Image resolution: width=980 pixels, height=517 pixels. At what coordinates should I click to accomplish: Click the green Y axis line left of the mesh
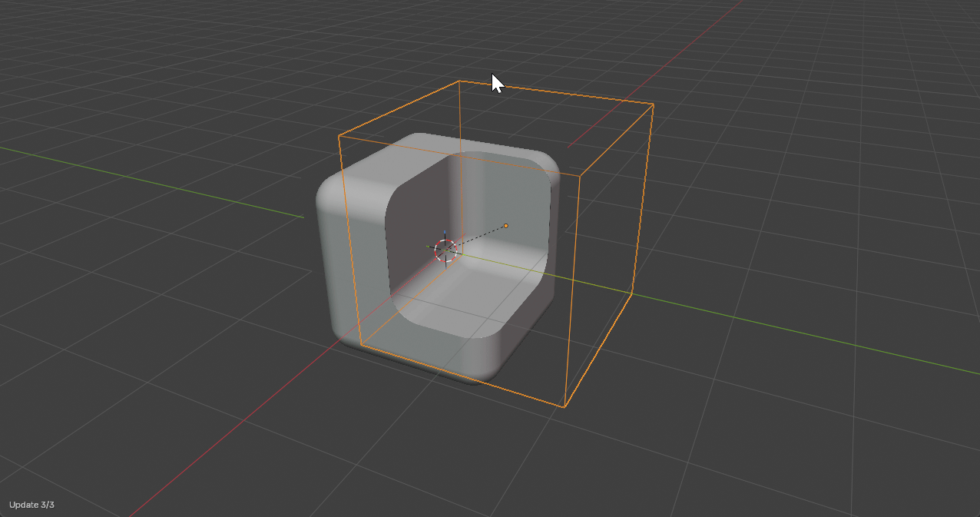(x=154, y=181)
